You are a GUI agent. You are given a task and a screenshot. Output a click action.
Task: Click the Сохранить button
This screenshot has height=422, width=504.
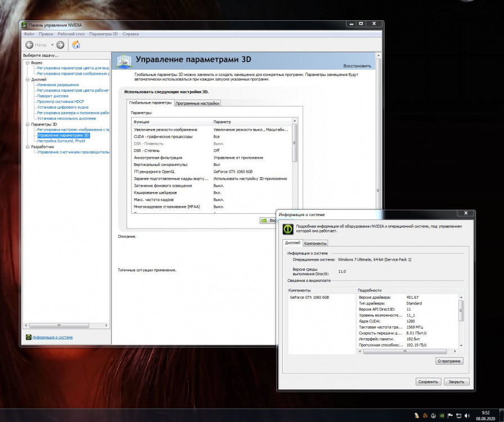[427, 381]
